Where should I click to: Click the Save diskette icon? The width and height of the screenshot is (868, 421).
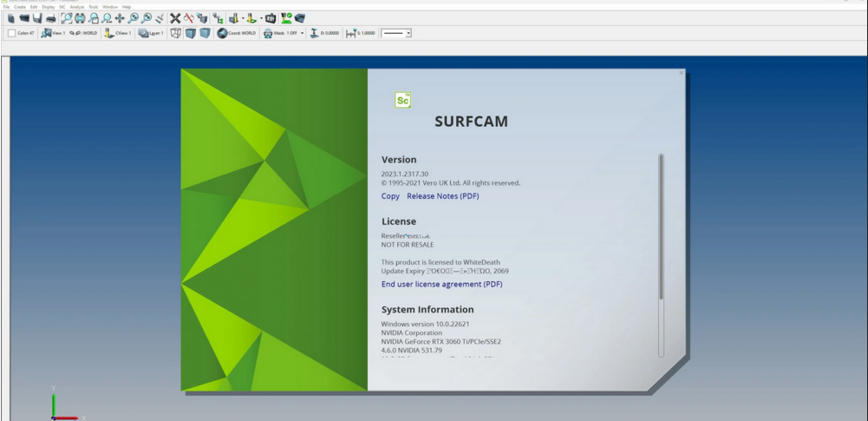pyautogui.click(x=37, y=18)
